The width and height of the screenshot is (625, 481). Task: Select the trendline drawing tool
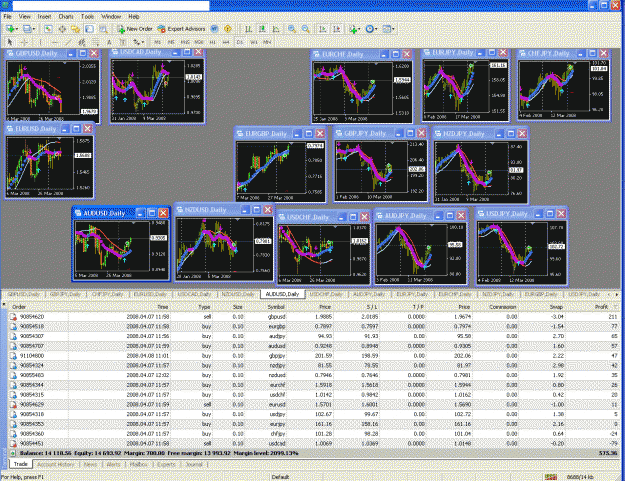coord(68,42)
